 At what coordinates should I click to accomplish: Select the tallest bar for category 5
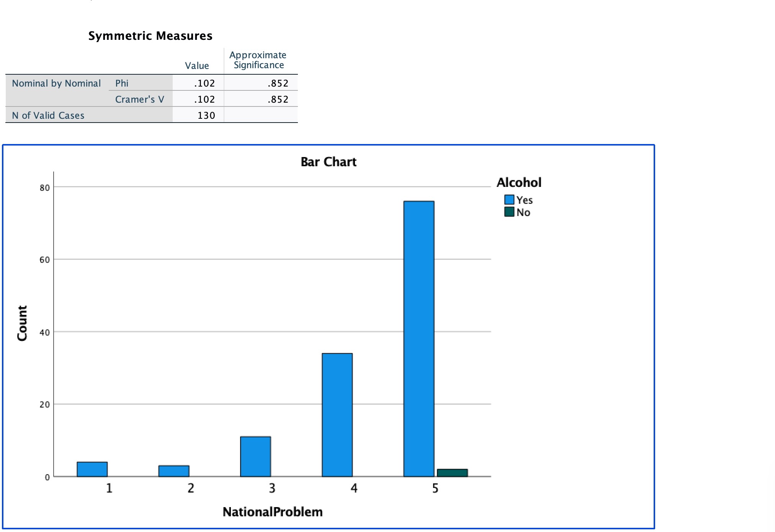419,339
